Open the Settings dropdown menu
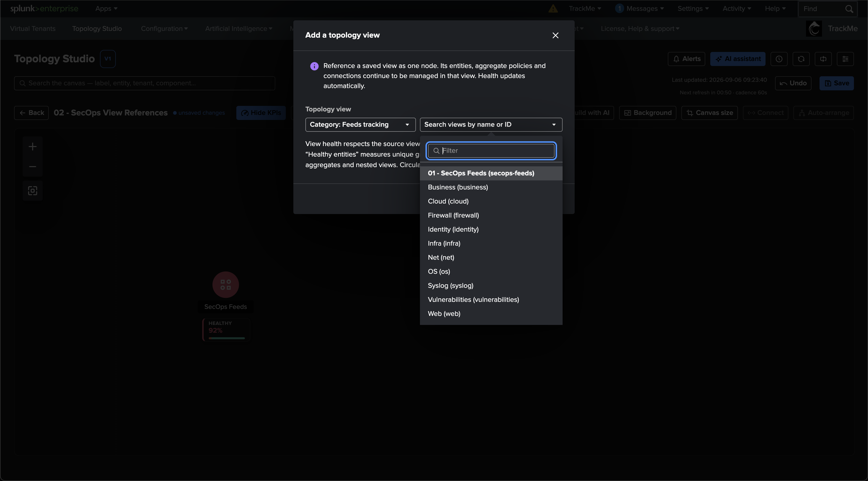The width and height of the screenshot is (868, 481). tap(693, 9)
